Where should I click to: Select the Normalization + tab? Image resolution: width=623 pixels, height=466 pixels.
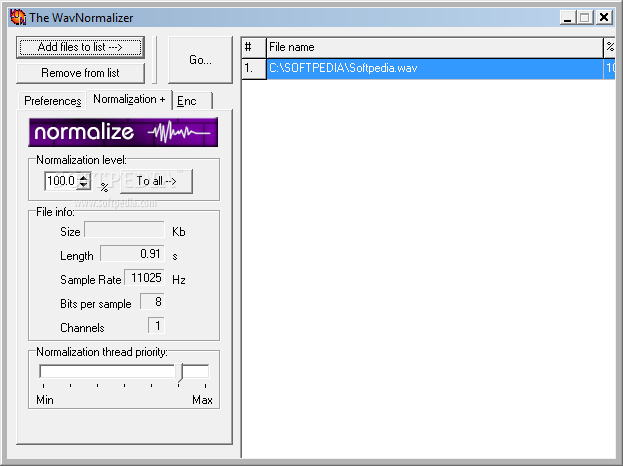[129, 99]
